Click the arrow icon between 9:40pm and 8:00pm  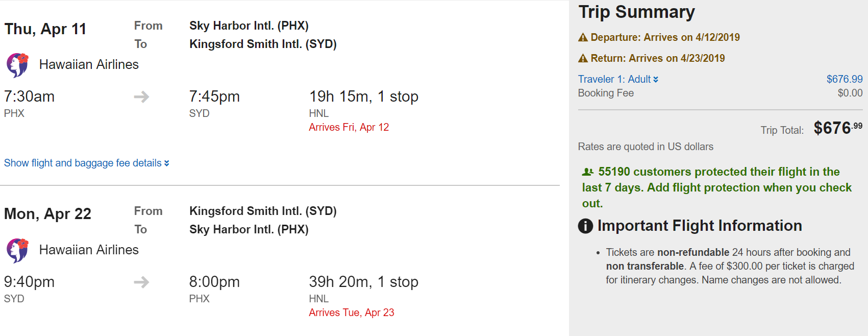141,282
